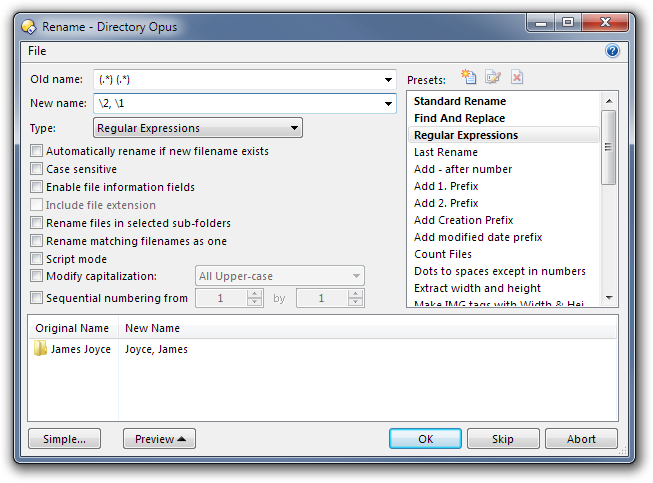Click the edit preset icon
This screenshot has width=653, height=483.
pos(492,77)
